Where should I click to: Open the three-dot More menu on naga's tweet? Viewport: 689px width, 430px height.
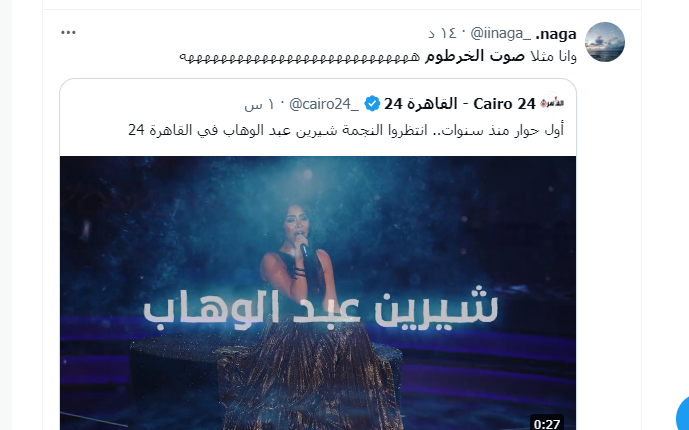click(68, 33)
